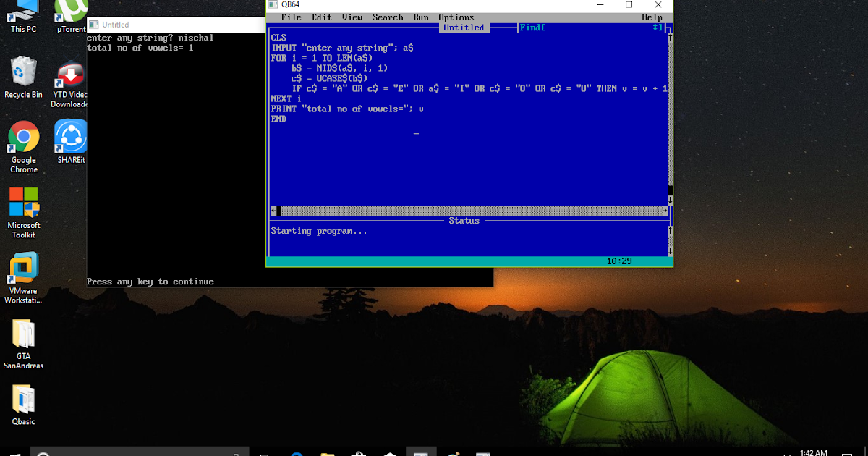Open SHAREit
Screen dimensions: 868x456
click(x=69, y=137)
